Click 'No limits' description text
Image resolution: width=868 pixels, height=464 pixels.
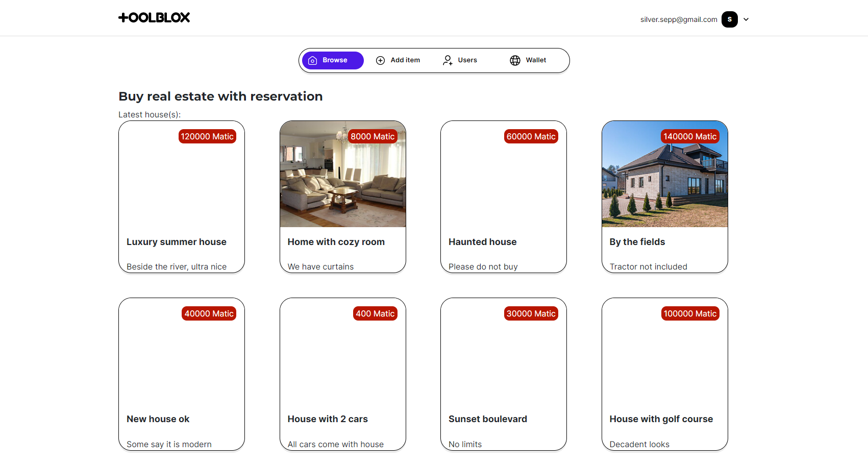click(x=465, y=444)
